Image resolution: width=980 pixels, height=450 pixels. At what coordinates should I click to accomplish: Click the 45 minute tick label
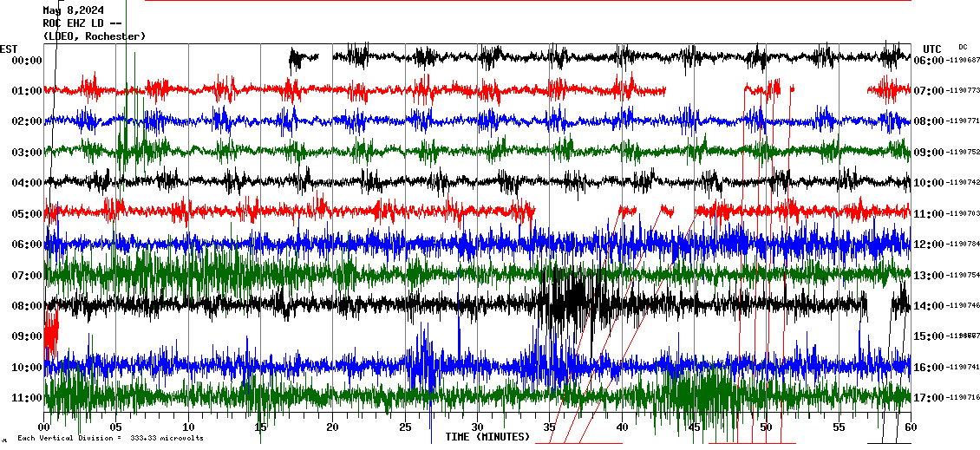694,427
